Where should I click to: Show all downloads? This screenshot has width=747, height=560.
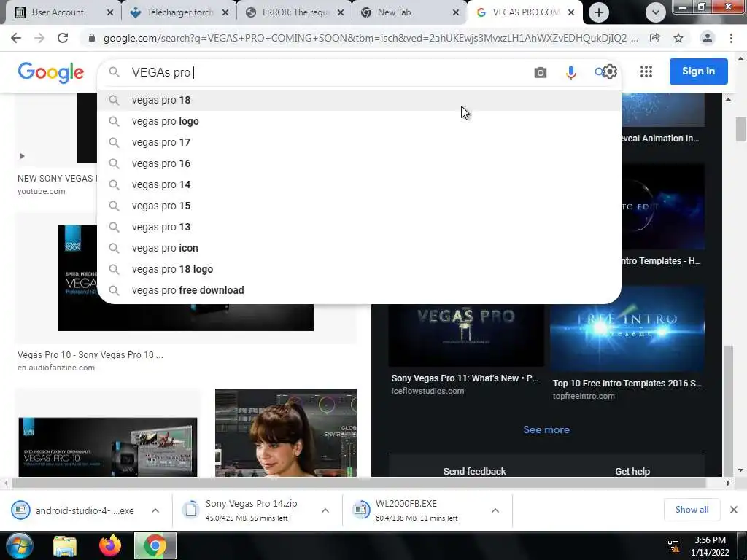[692, 510]
